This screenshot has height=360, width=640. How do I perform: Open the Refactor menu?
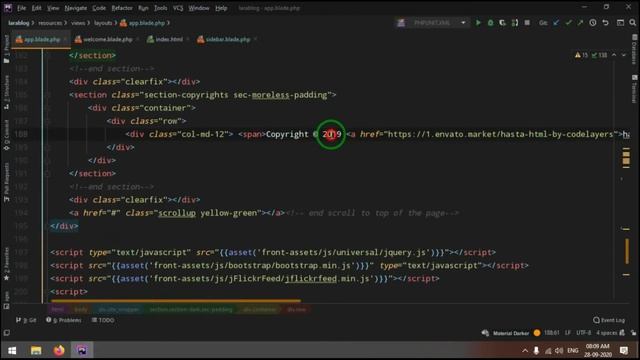pyautogui.click(x=122, y=8)
